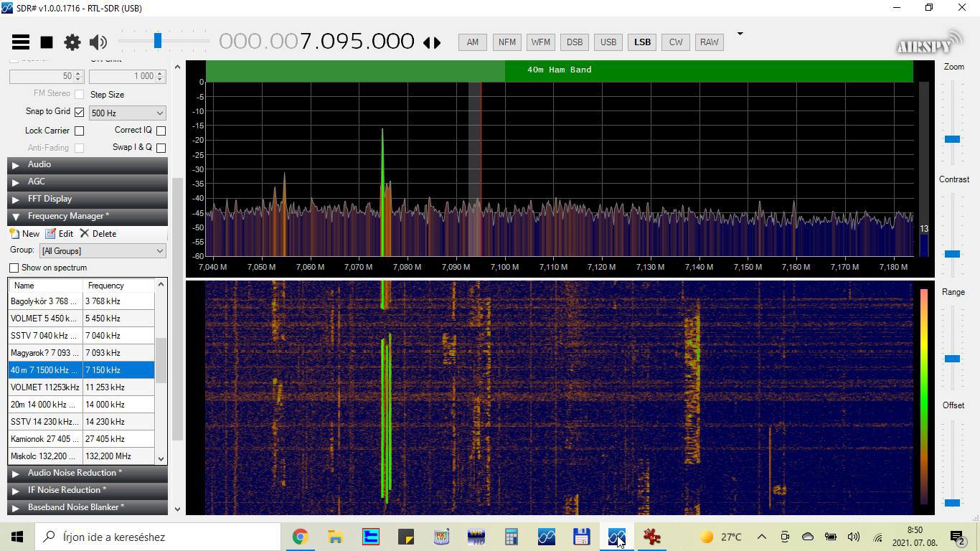This screenshot has height=551, width=980.
Task: Click the frequency tuning arrows icon
Action: 432,42
